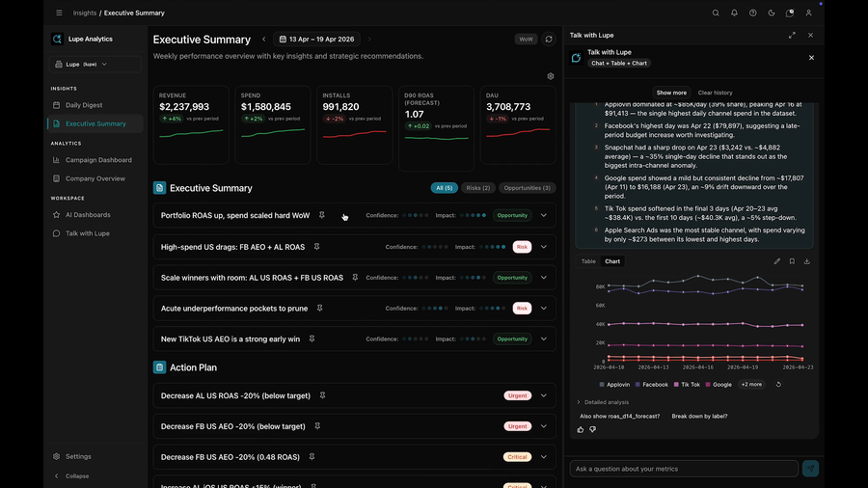Expand the High-spend US drags insight
This screenshot has width=868, height=488.
coord(544,247)
